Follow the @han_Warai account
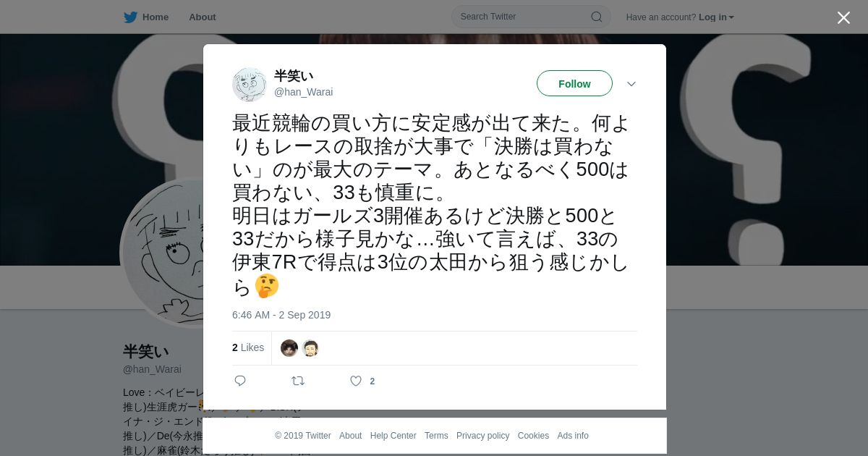This screenshot has width=868, height=456. coord(574,83)
